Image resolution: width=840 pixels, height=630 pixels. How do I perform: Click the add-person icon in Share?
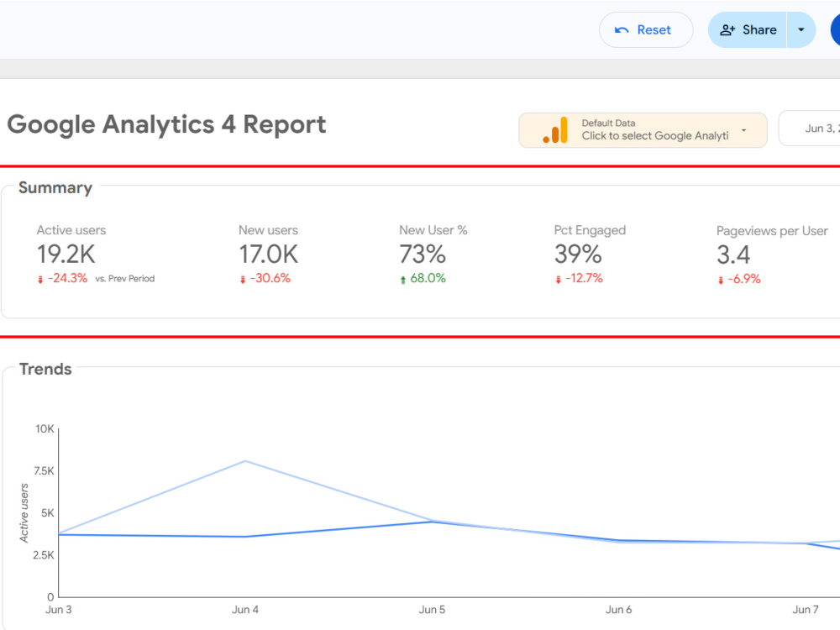(727, 30)
